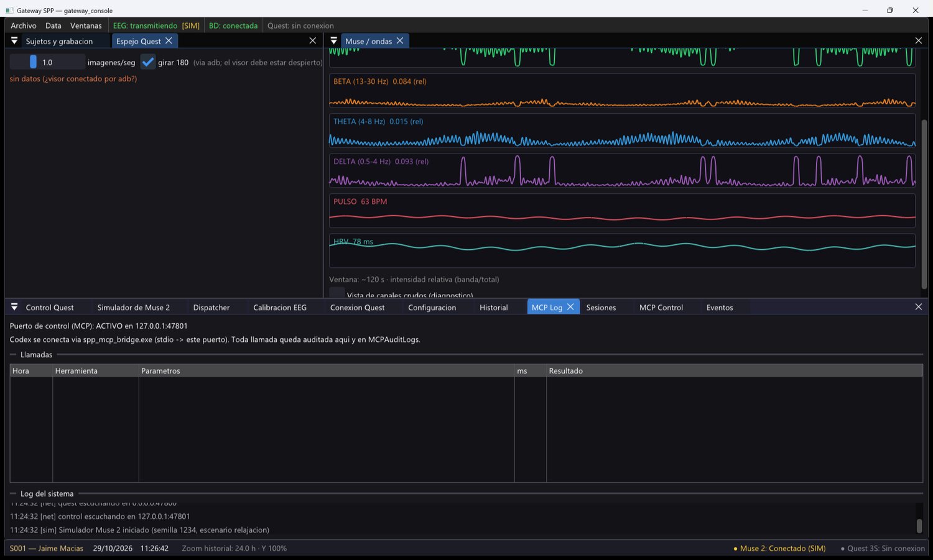Open the Simulador de Muse 2 tab
This screenshot has width=933, height=560.
click(133, 308)
